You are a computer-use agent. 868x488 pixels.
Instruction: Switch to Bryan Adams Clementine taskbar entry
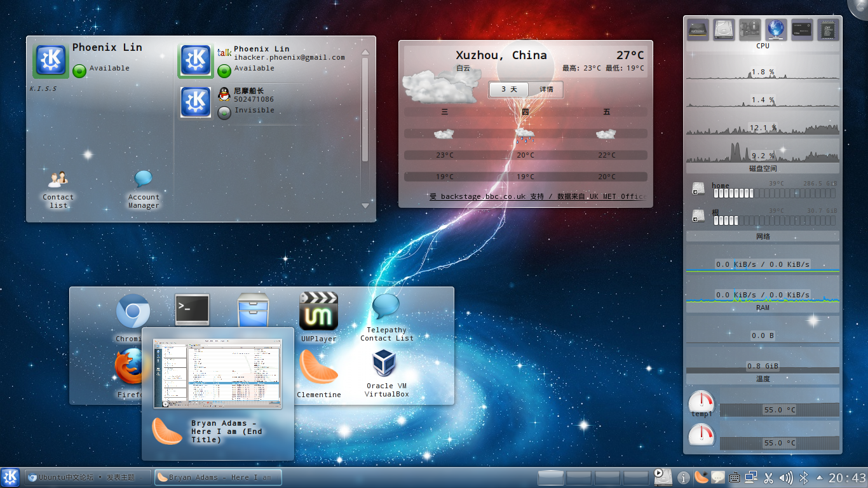[x=218, y=477]
